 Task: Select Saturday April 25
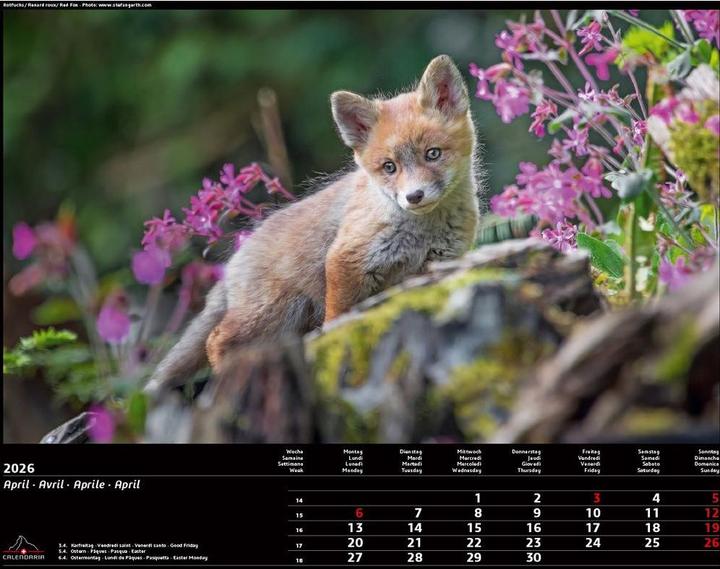coord(652,543)
